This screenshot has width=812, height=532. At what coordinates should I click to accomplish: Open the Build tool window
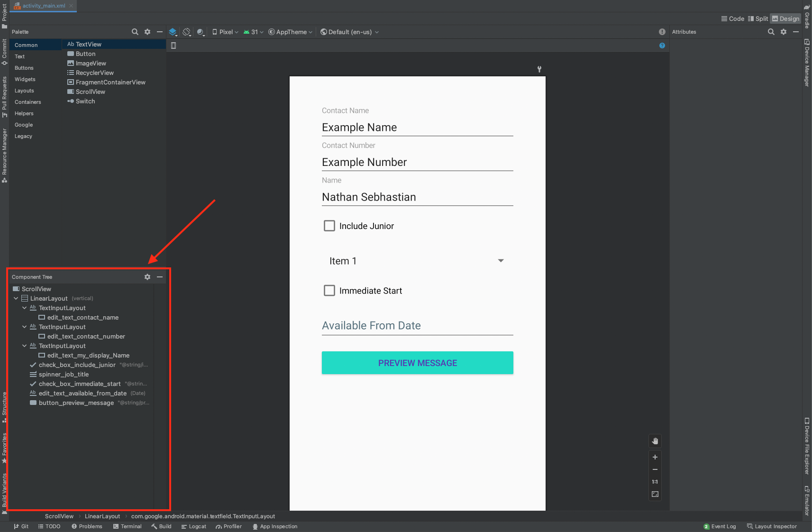pyautogui.click(x=161, y=526)
